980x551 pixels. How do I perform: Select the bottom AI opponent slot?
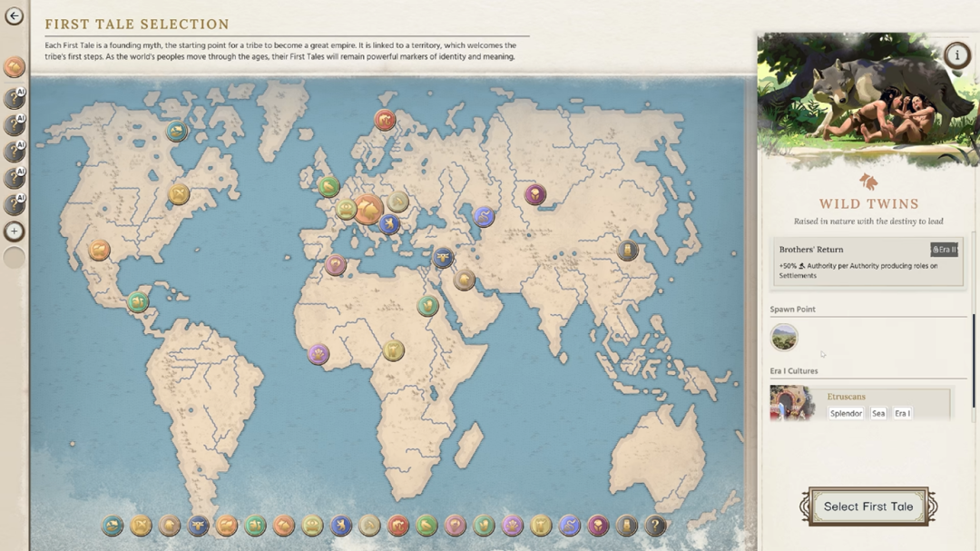[x=15, y=204]
